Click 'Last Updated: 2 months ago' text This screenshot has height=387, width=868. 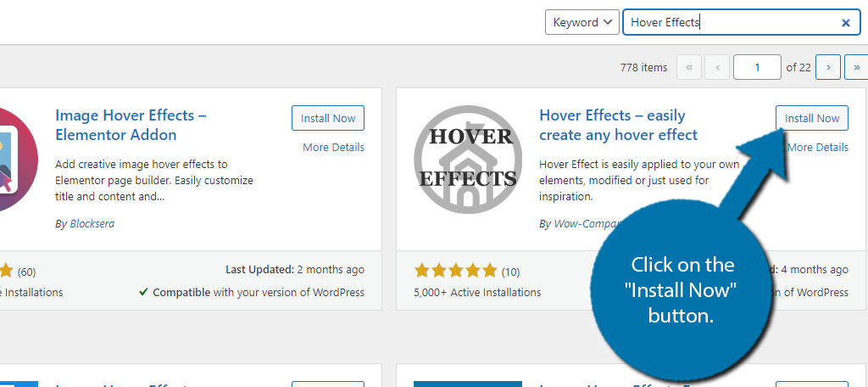point(295,270)
